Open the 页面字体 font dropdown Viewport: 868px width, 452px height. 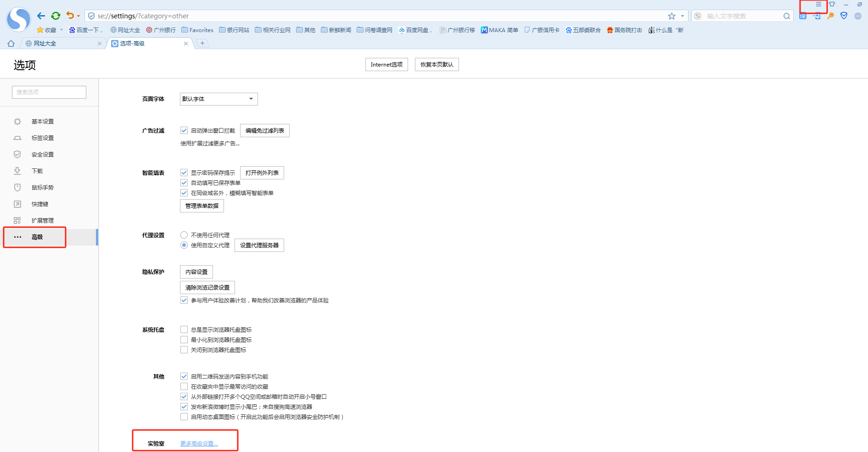[218, 99]
